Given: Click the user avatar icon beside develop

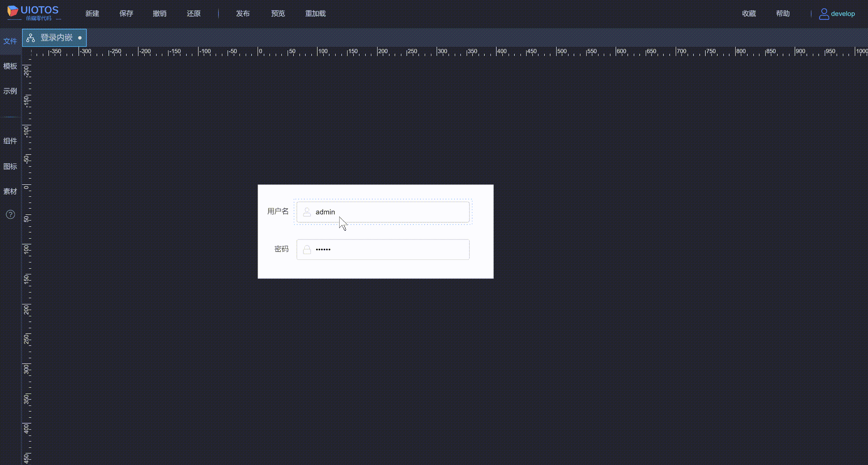Looking at the screenshot, I should [823, 14].
